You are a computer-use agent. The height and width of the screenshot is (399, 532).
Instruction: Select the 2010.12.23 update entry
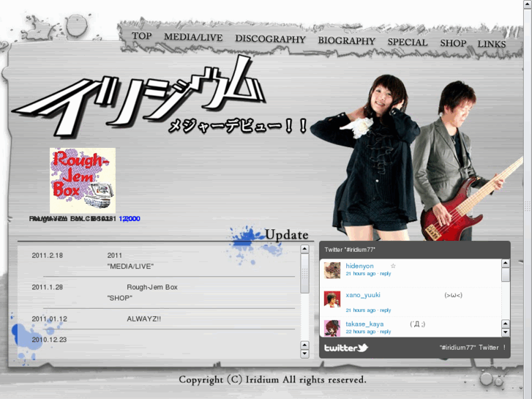point(49,340)
